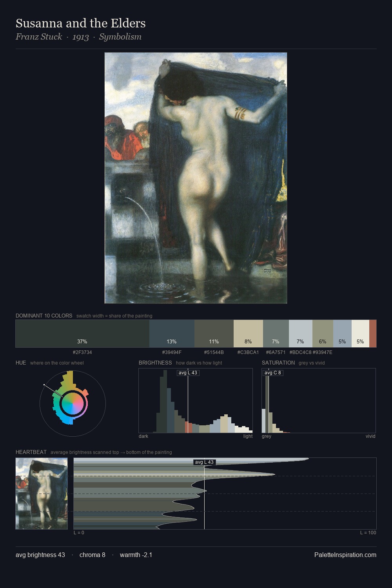Click the title 'Susanna and the Elders'
This screenshot has height=588, width=392.
tap(80, 24)
